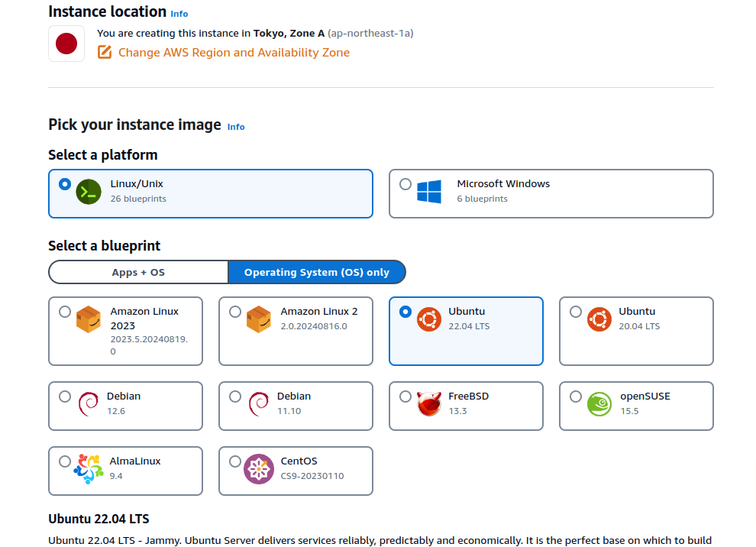Click the Microsoft Windows logo icon
The image size is (756, 547).
[x=429, y=192]
